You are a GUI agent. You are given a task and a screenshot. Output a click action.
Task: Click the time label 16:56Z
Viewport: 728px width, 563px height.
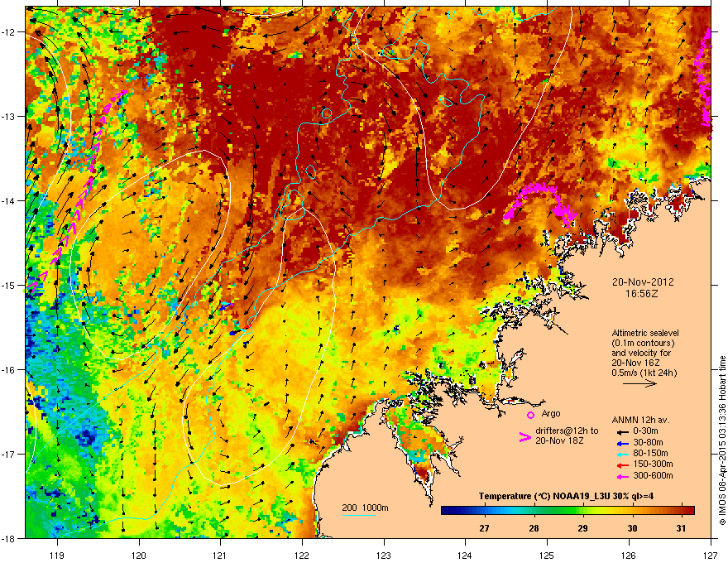[642, 294]
